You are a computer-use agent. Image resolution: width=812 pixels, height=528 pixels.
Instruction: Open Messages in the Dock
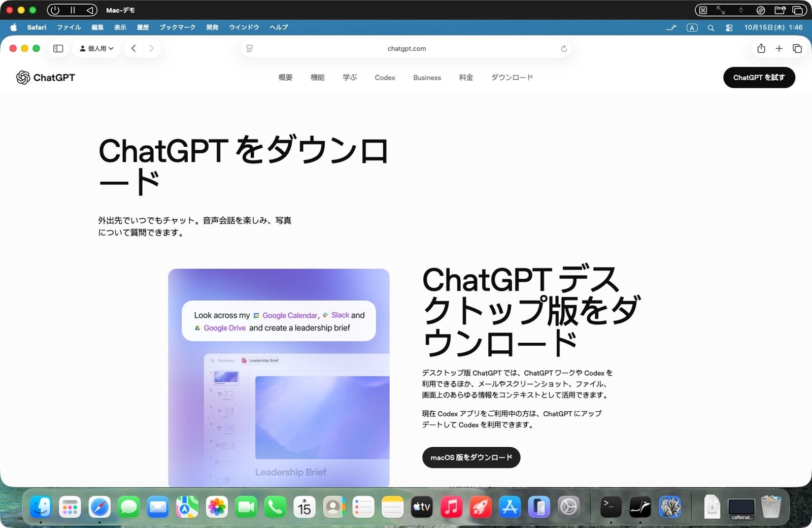129,507
